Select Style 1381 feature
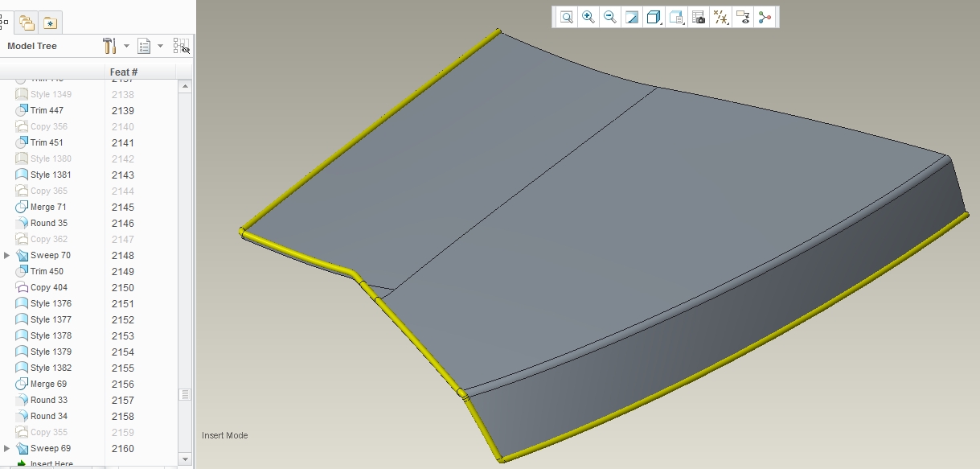Viewport: 980px width, 469px height. 51,175
